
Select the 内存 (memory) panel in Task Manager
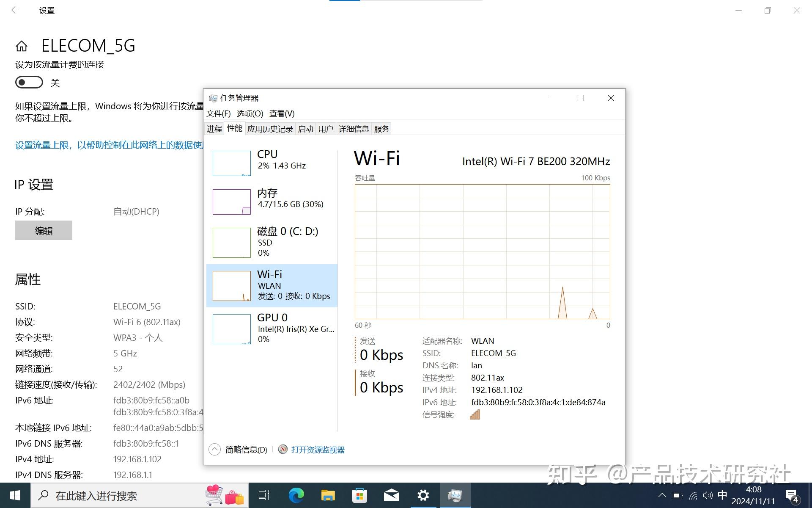tap(273, 201)
